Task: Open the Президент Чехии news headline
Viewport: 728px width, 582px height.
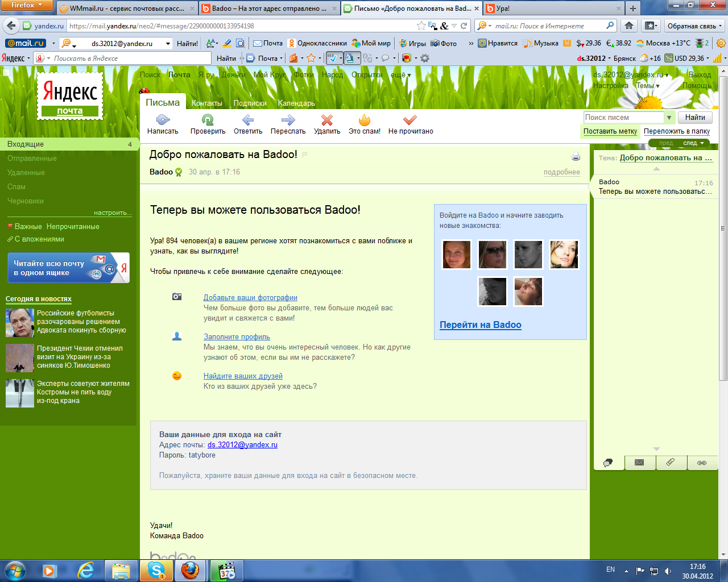Action: point(80,357)
